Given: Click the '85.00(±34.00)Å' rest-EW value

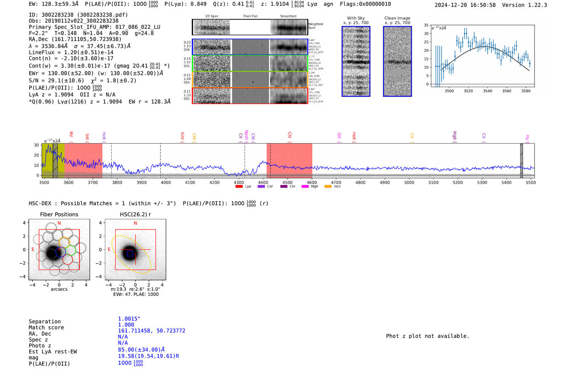Looking at the screenshot, I should 141,350.
